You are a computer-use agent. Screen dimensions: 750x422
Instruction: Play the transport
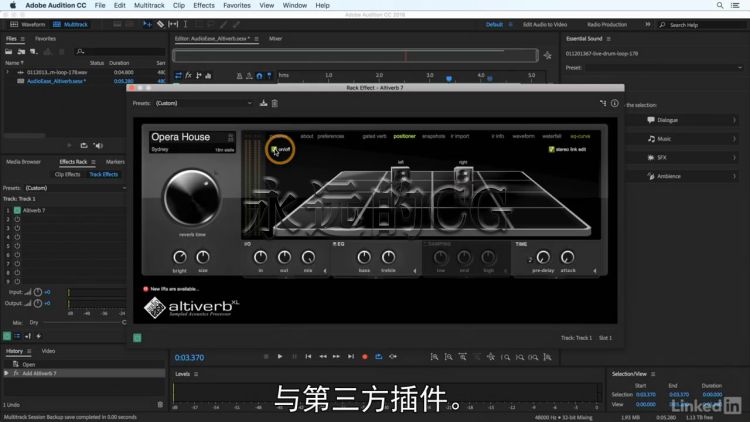(280, 356)
